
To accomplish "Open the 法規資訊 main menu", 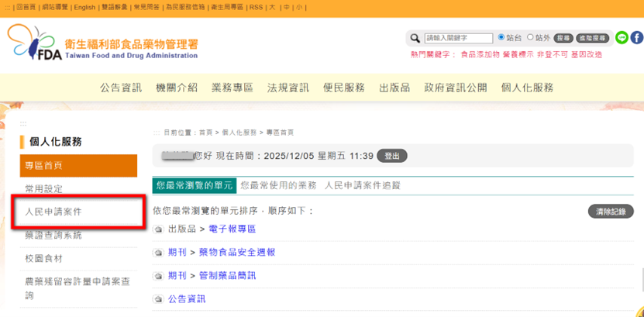I will point(288,88).
